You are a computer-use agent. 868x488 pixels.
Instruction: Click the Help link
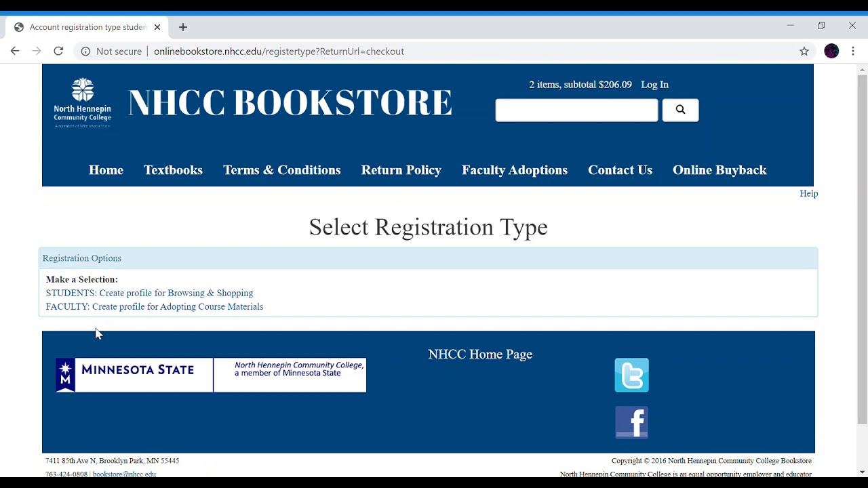pos(808,194)
